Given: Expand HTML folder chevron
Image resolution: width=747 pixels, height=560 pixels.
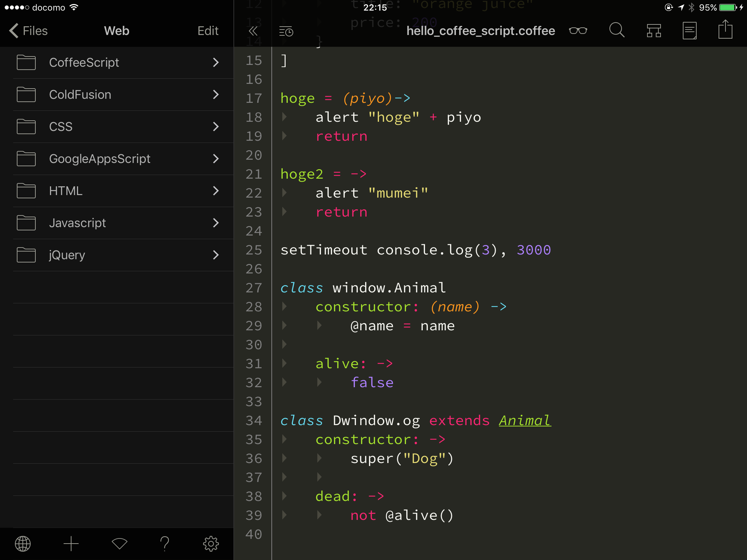Looking at the screenshot, I should point(216,191).
